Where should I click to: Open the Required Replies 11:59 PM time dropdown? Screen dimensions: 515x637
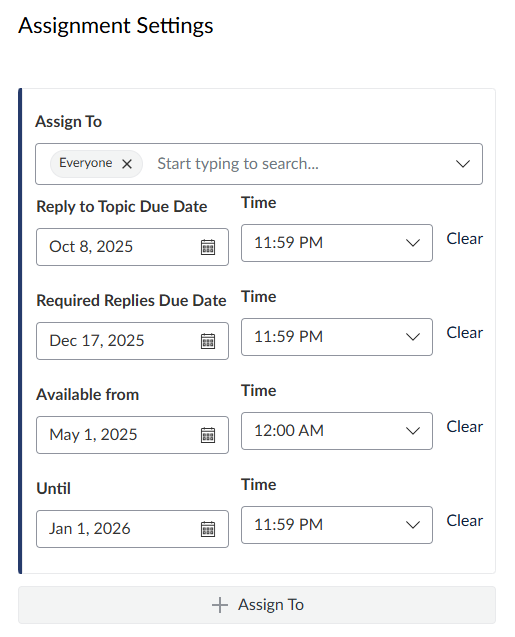[337, 337]
